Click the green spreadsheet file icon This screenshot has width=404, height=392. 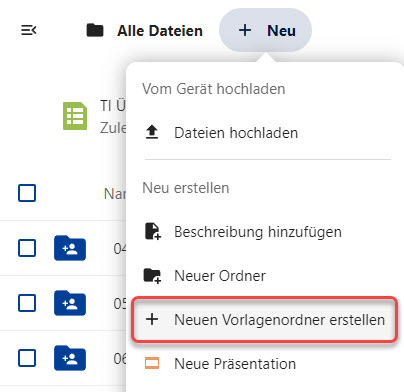[75, 116]
